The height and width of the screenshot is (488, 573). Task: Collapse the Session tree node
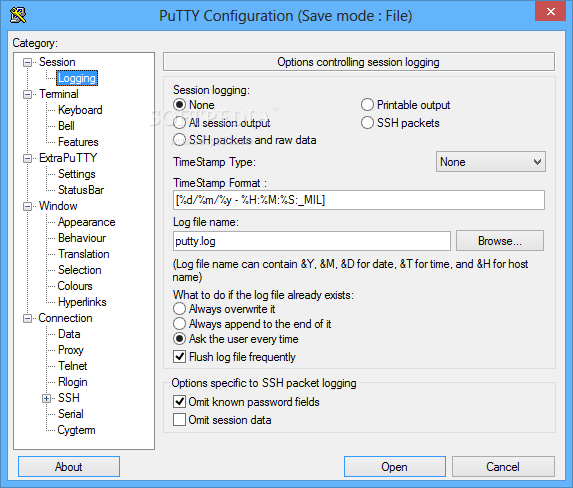pyautogui.click(x=27, y=62)
